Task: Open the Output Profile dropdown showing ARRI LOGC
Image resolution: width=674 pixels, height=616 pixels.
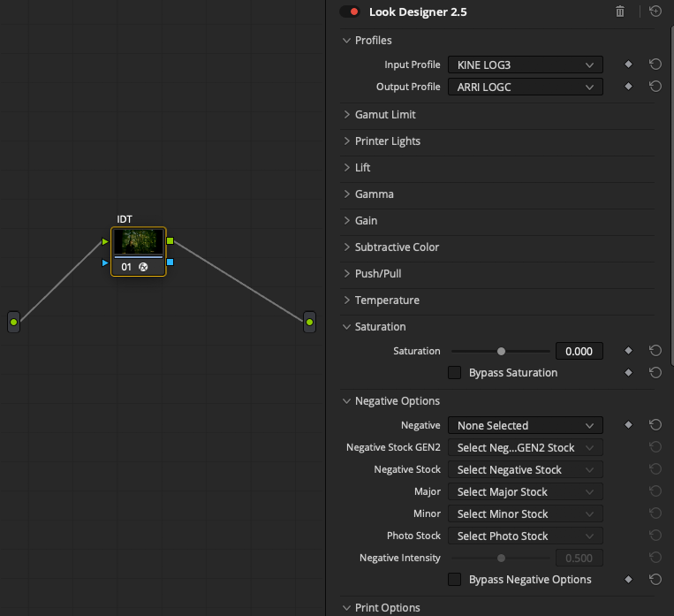Action: tap(526, 87)
